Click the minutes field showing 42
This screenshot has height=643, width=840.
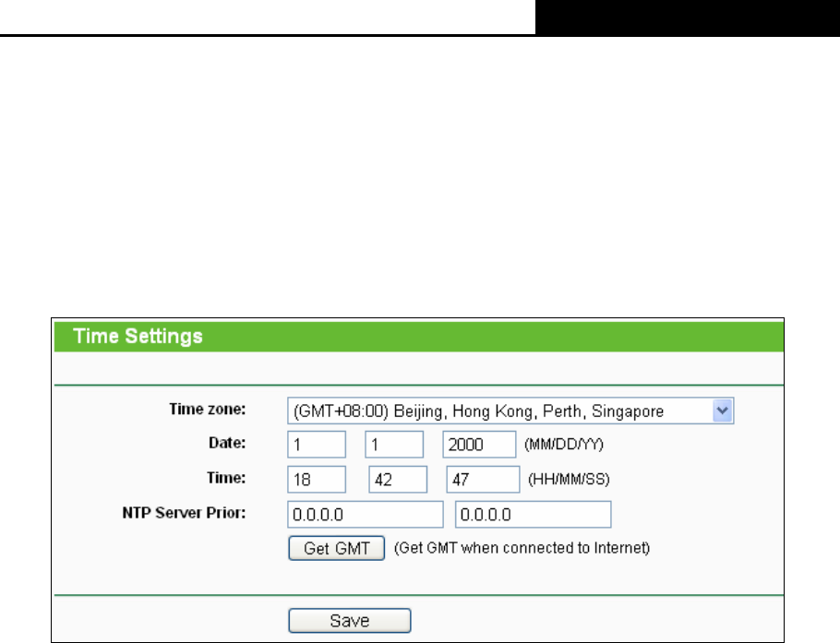[x=398, y=479]
